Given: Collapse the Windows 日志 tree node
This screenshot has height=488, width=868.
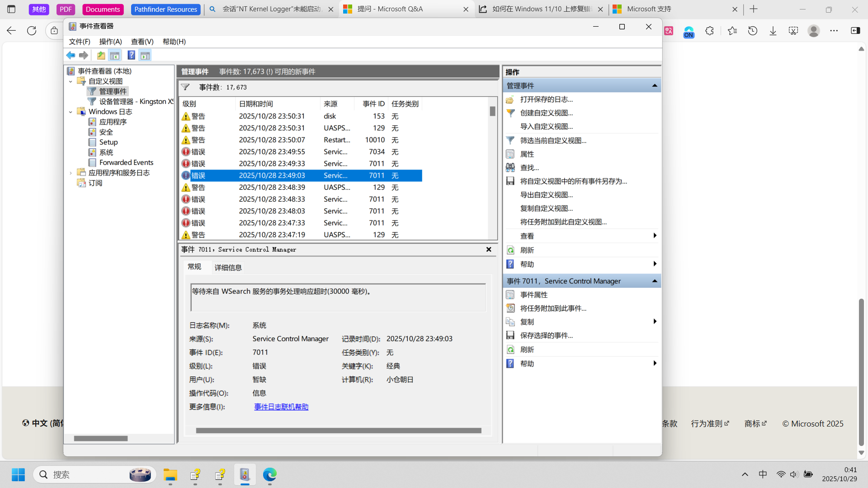Looking at the screenshot, I should point(71,112).
